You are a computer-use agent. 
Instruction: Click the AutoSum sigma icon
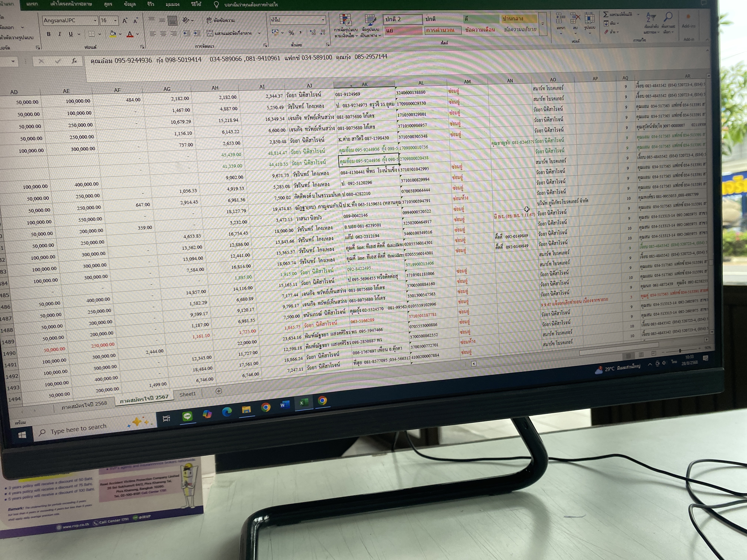coord(606,14)
